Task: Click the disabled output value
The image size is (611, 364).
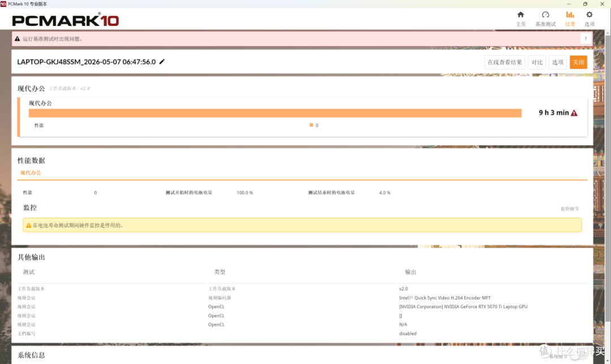Action: coord(407,333)
